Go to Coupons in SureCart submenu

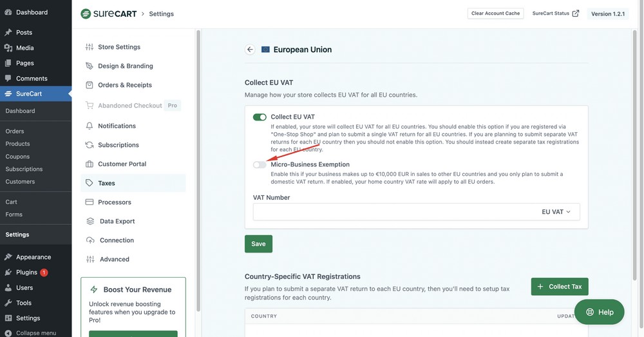click(17, 157)
